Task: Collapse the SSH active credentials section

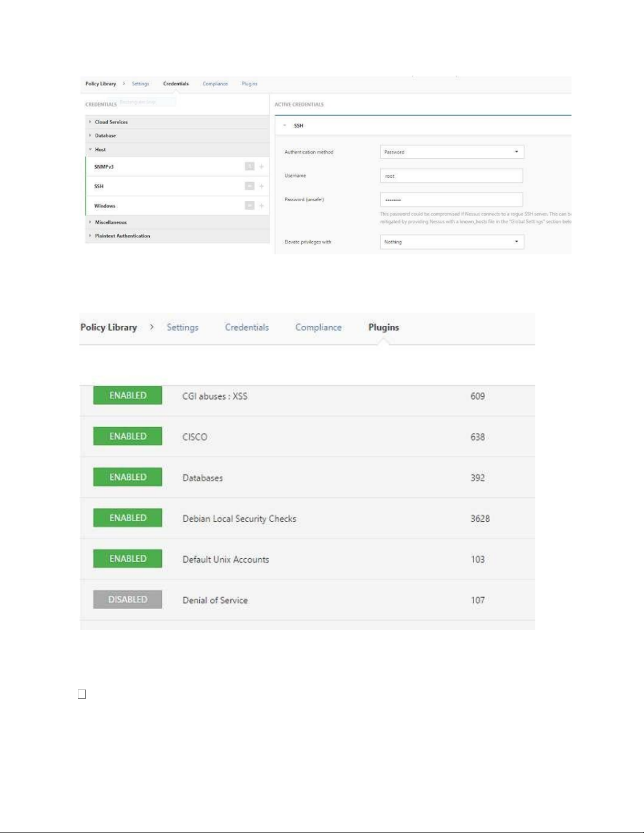Action: pos(285,126)
